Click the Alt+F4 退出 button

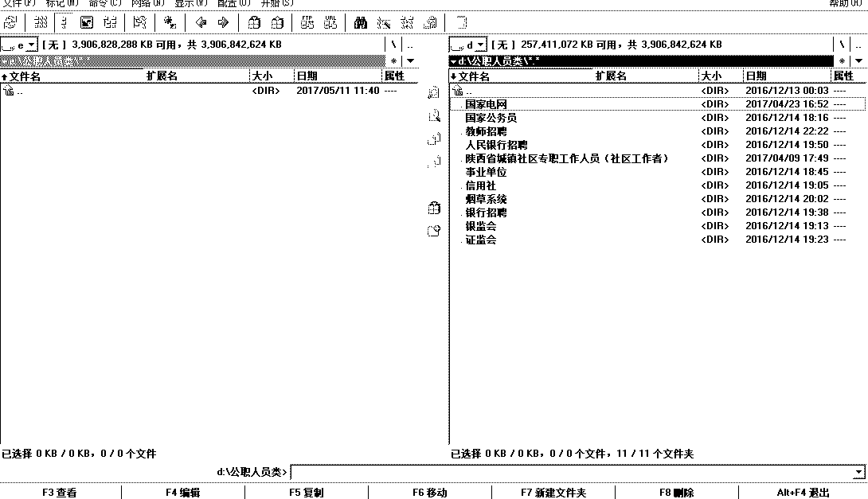coord(803,493)
